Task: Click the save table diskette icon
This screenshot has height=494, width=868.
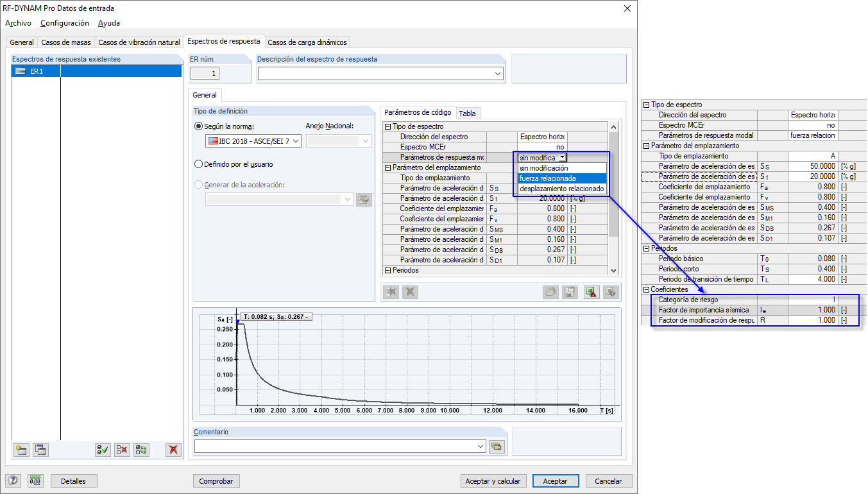Action: [569, 292]
